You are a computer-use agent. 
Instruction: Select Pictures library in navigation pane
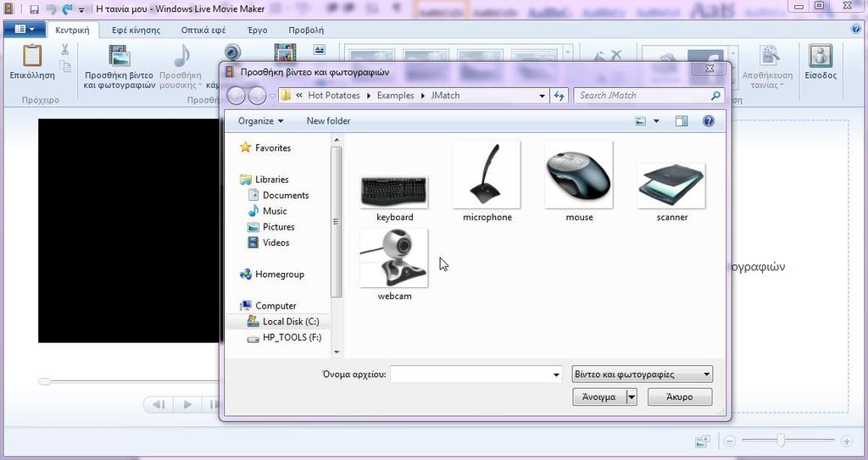pos(278,227)
